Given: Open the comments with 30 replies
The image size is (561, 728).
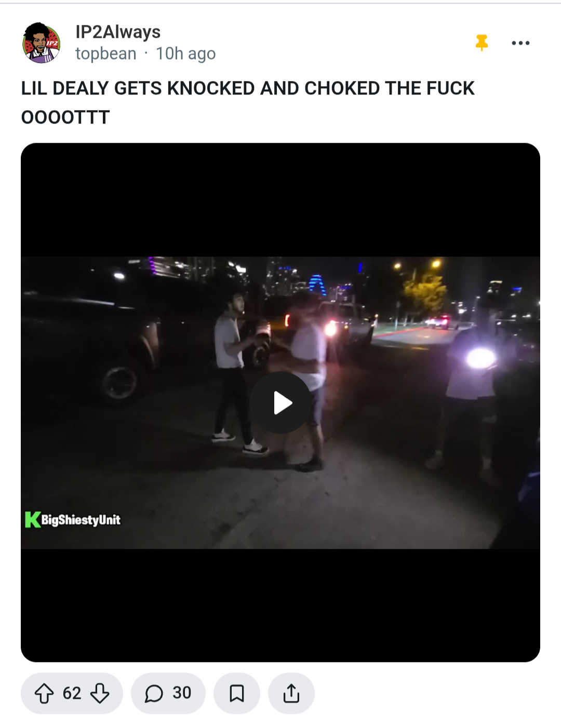Looking at the screenshot, I should point(168,693).
